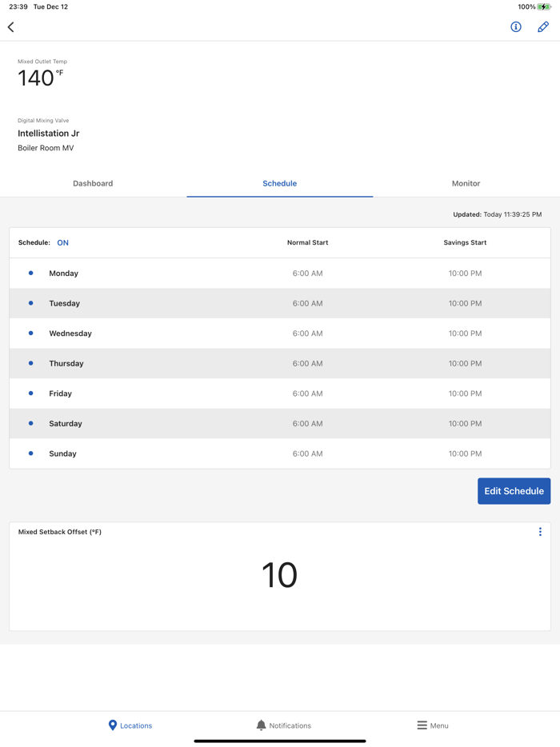The height and width of the screenshot is (747, 560).
Task: Tap the Updated timestamp text
Action: click(x=497, y=214)
